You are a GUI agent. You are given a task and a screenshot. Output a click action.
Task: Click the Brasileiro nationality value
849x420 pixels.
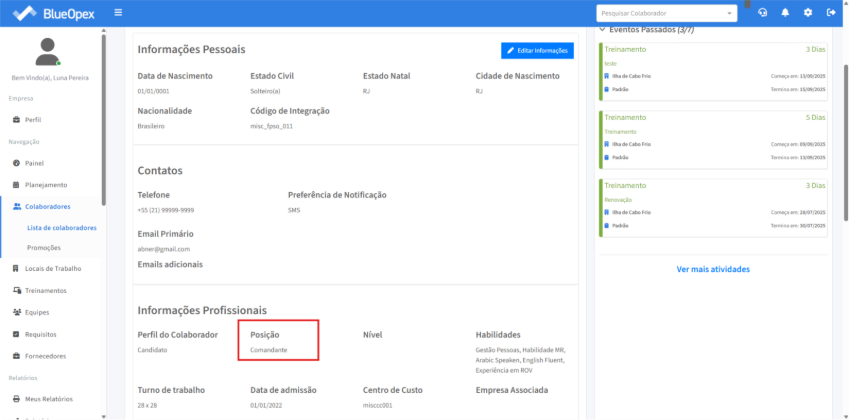151,126
